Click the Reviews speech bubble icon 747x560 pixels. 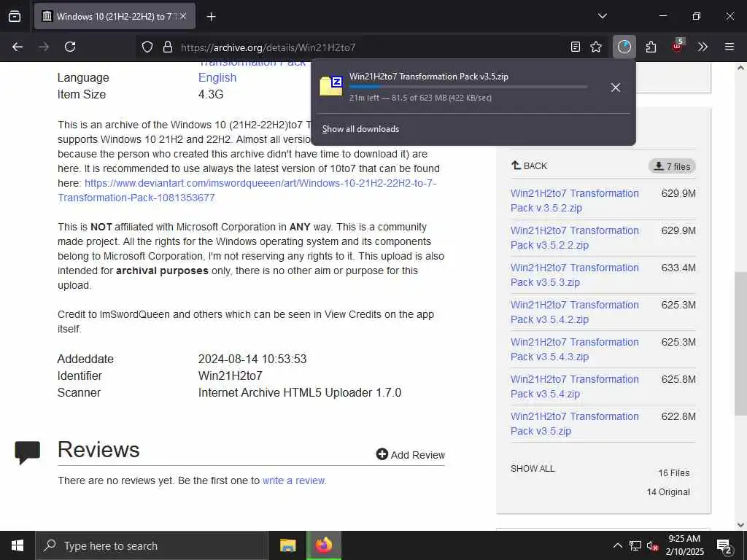coord(28,452)
